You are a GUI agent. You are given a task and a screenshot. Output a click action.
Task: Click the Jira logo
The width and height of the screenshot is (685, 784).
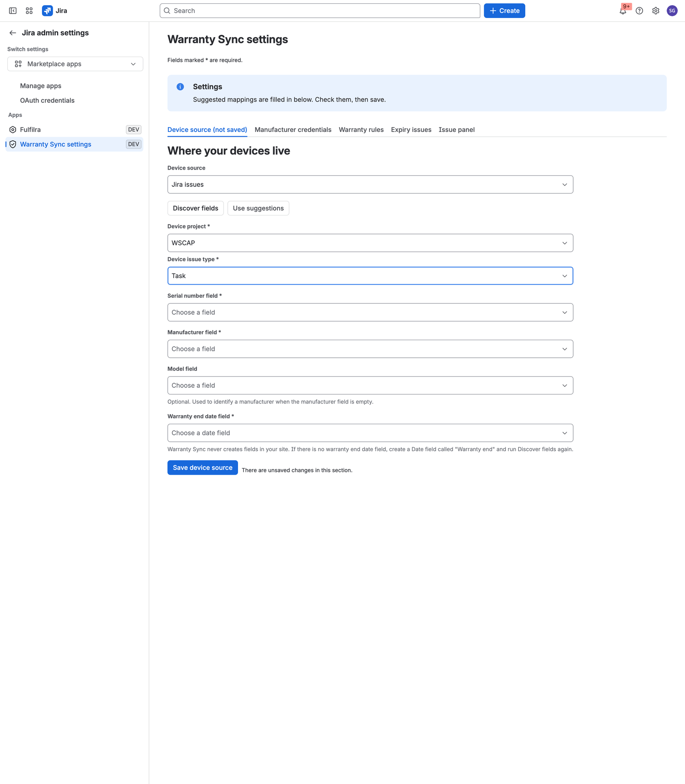pos(54,11)
